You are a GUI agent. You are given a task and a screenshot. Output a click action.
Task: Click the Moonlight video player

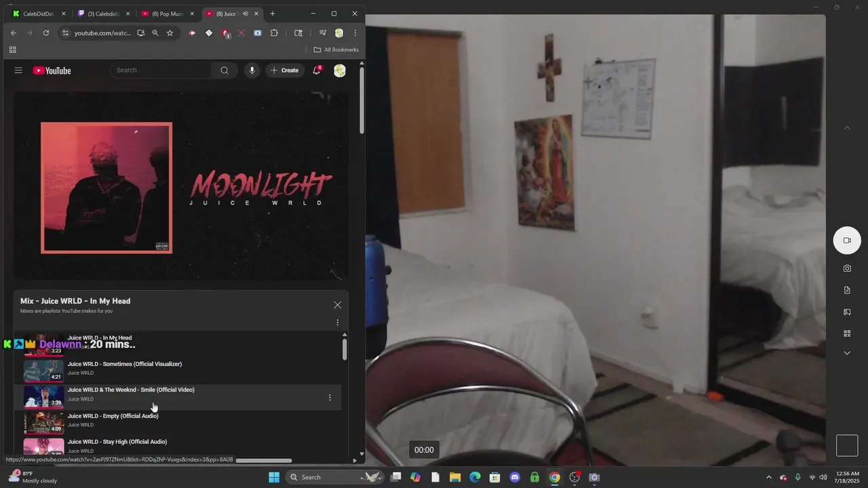[181, 186]
